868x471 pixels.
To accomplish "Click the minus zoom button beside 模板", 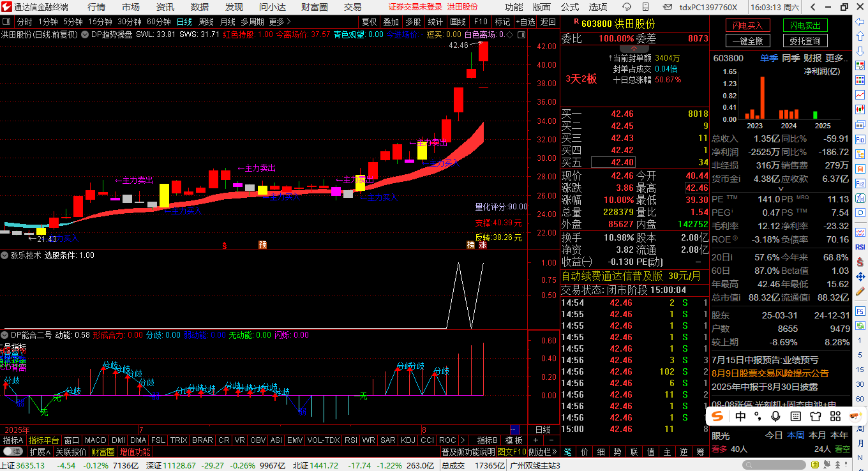I will (551, 440).
